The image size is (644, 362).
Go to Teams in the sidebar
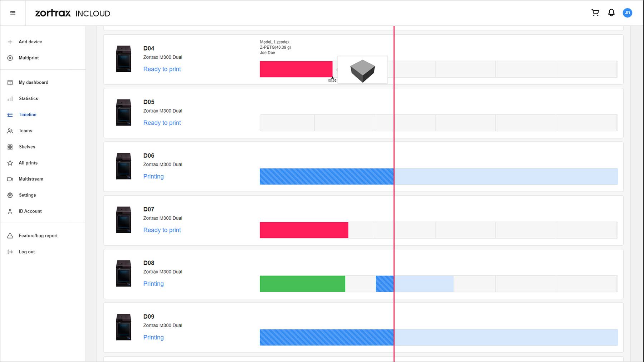coord(25,131)
